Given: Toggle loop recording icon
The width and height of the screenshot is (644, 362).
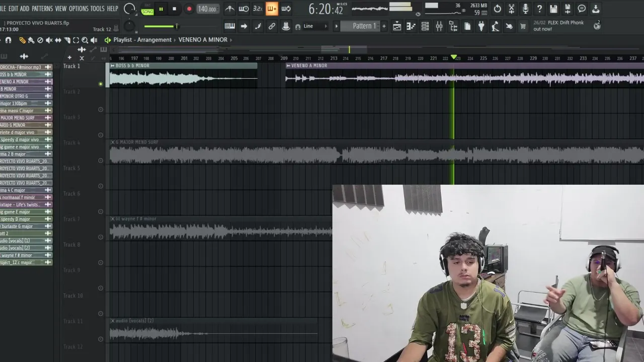Looking at the screenshot, I should coord(286,9).
